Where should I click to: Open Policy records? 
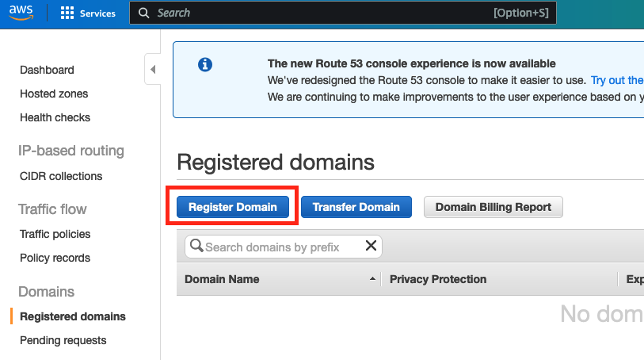coord(55,258)
